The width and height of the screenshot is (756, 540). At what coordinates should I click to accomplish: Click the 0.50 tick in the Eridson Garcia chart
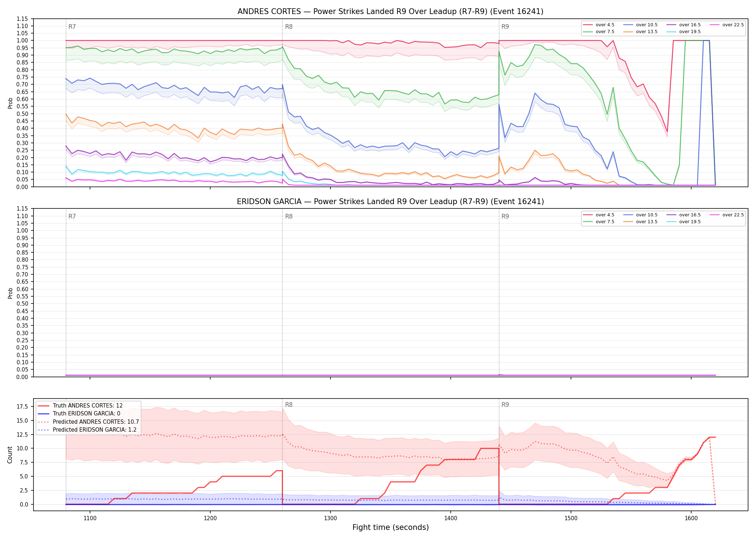point(22,304)
